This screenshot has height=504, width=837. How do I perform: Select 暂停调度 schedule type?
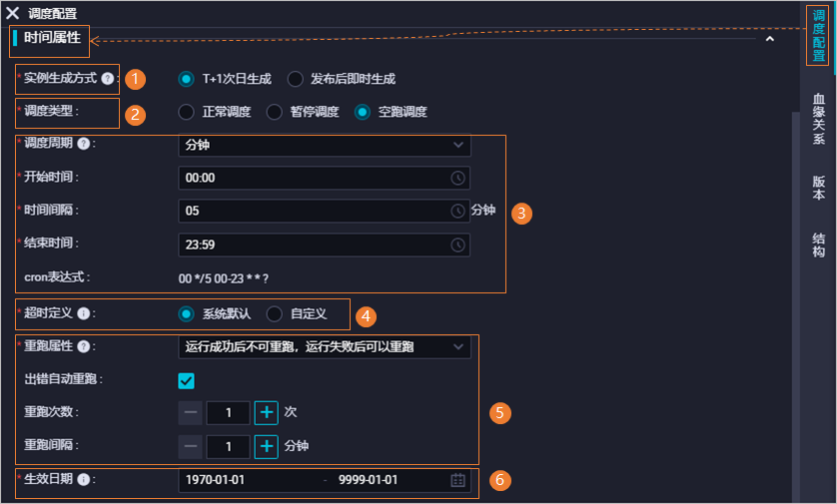[275, 112]
